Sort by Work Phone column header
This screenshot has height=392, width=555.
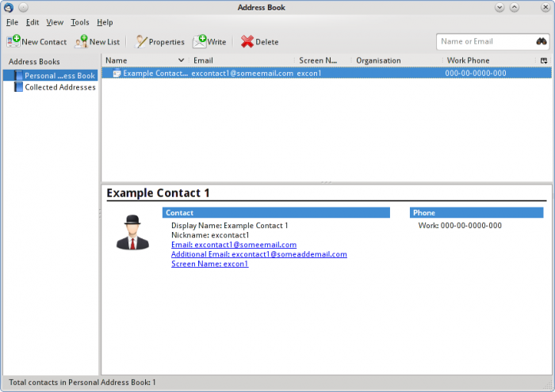click(490, 60)
